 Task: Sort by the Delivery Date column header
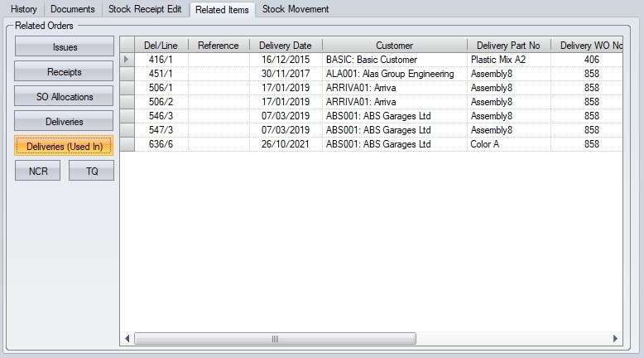pyautogui.click(x=285, y=46)
